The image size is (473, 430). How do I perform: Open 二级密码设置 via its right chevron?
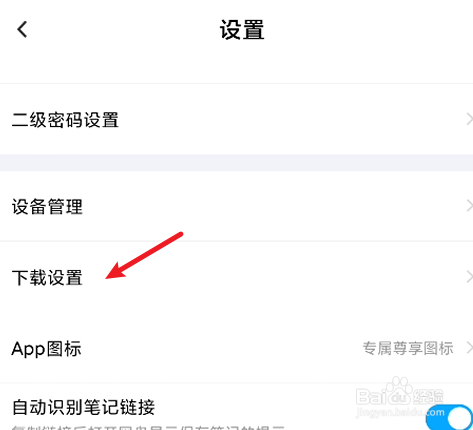pos(469,119)
